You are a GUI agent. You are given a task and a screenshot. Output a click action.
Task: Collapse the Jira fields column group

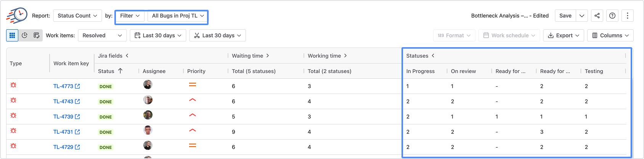click(x=127, y=56)
